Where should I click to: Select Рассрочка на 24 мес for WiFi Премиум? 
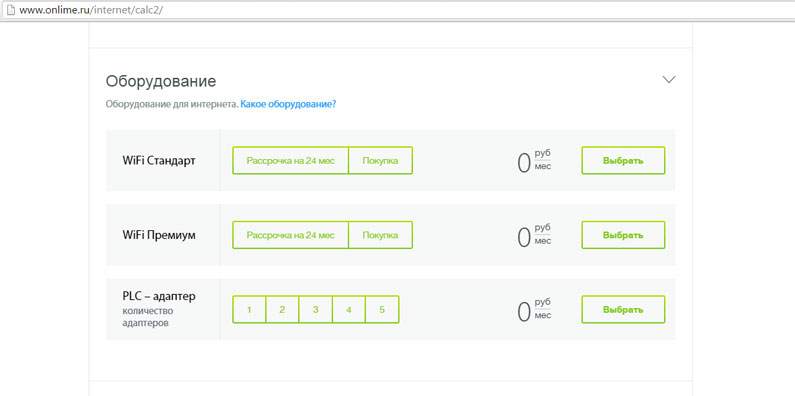[x=291, y=235]
